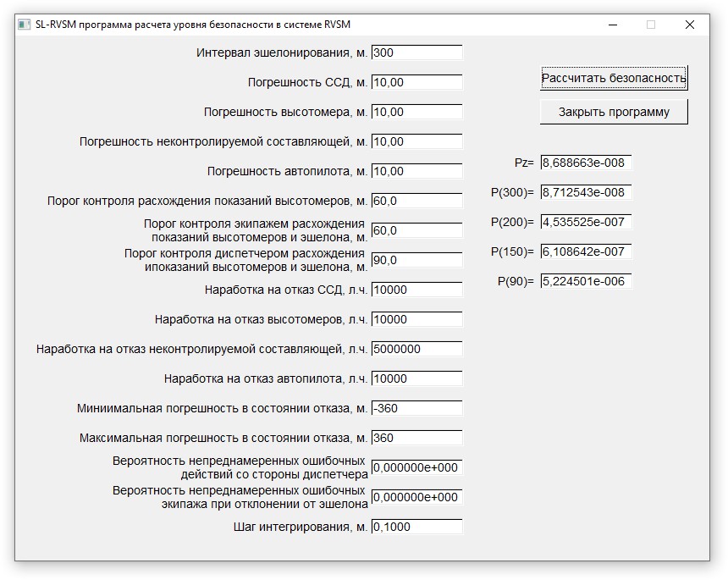Minimize the SL-RVSM window
Image resolution: width=728 pixels, height=580 pixels.
pos(612,25)
